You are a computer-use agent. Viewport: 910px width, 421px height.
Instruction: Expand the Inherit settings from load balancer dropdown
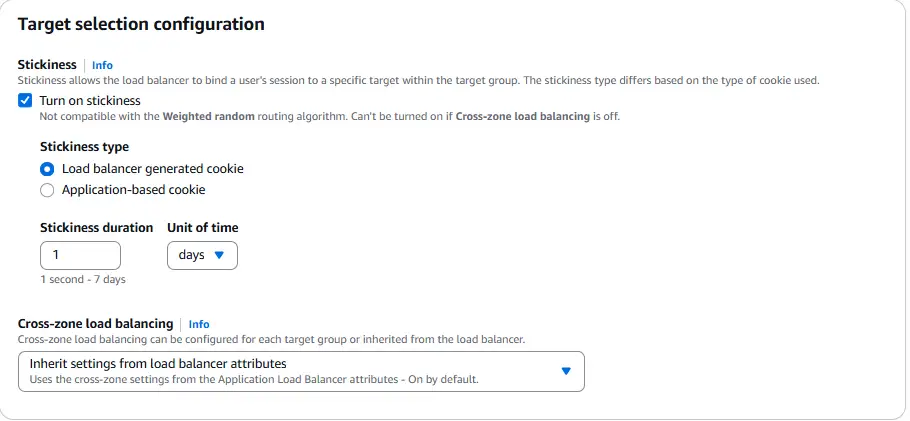click(x=301, y=372)
